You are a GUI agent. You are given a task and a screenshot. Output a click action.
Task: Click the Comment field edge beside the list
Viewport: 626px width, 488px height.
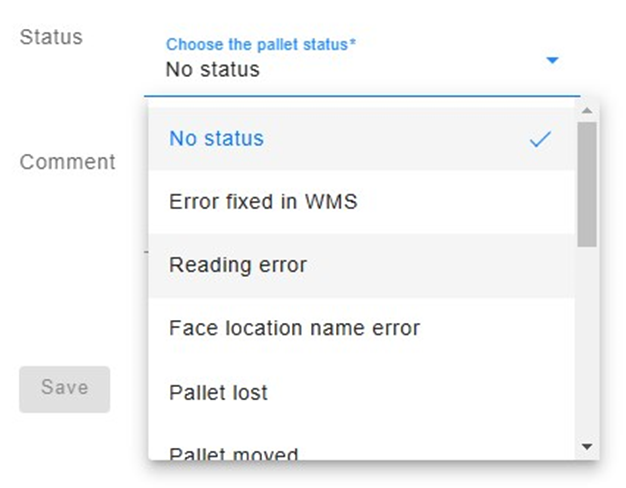pyautogui.click(x=146, y=252)
